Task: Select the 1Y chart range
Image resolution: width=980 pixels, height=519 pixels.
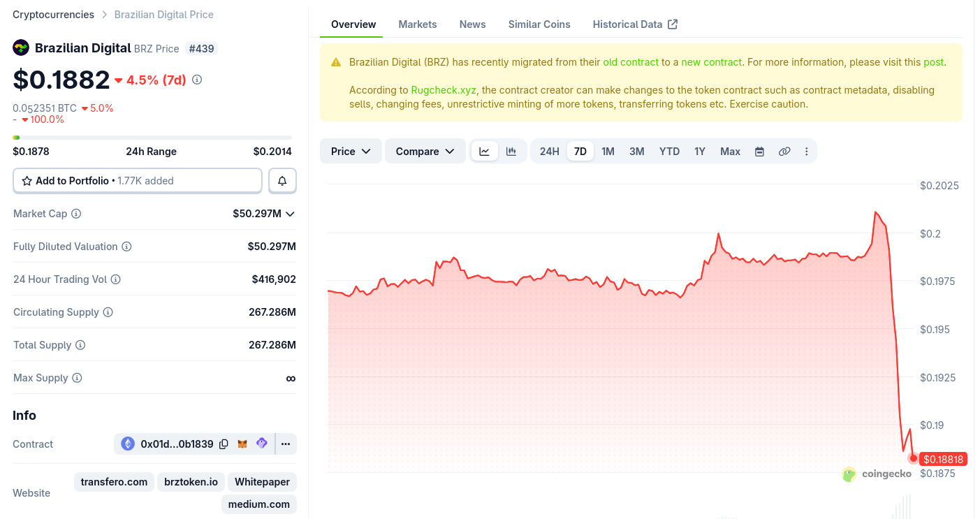Action: [x=700, y=152]
